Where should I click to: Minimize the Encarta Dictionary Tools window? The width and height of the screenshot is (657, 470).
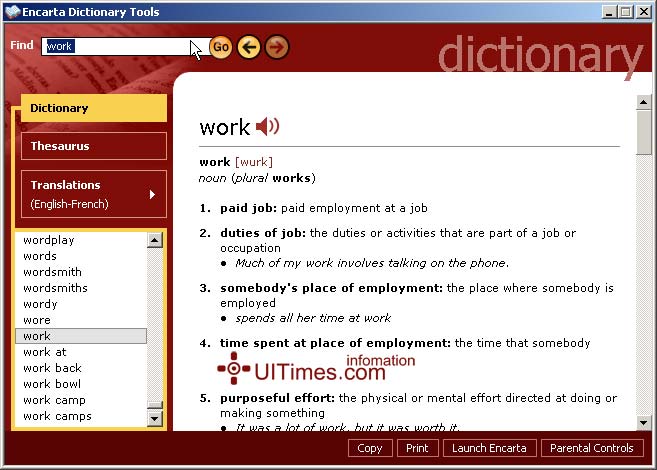[x=610, y=12]
